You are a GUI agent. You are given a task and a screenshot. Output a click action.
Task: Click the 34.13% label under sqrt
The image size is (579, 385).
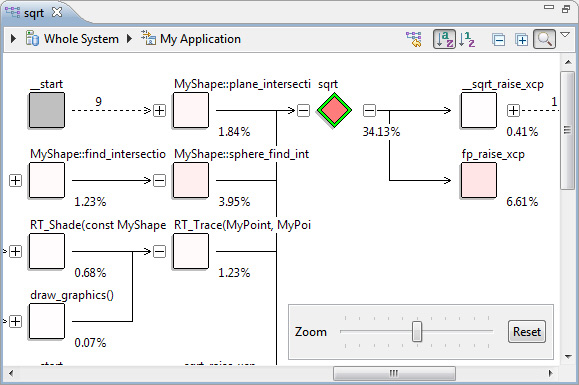click(x=381, y=132)
